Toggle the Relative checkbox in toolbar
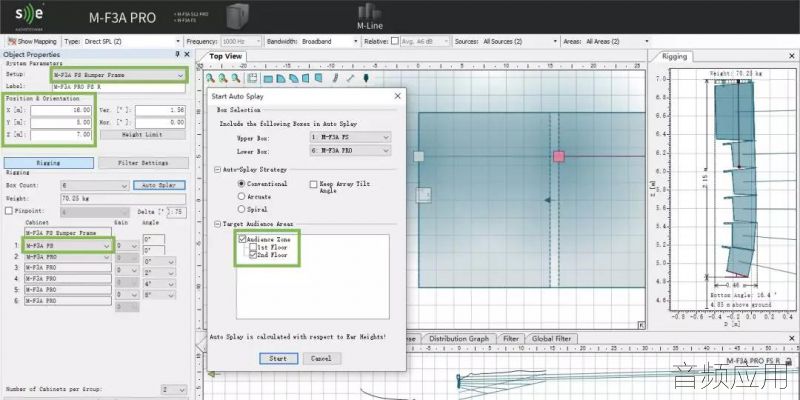This screenshot has height=400, width=800. [394, 41]
